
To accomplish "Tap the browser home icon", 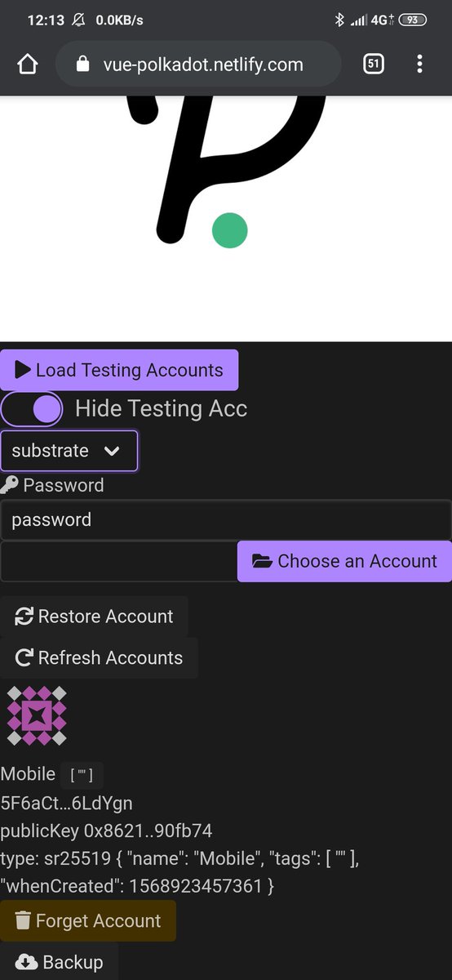I will pos(28,65).
